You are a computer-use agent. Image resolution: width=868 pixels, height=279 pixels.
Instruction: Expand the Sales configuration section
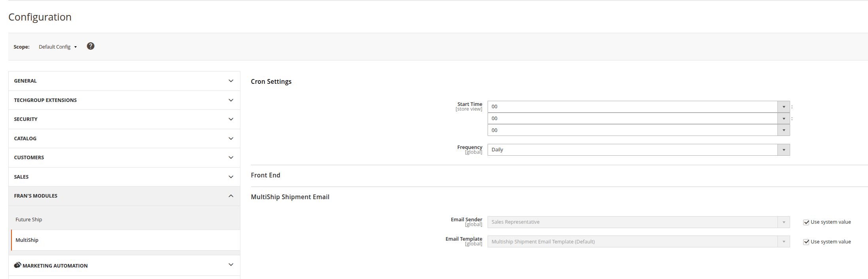click(124, 177)
